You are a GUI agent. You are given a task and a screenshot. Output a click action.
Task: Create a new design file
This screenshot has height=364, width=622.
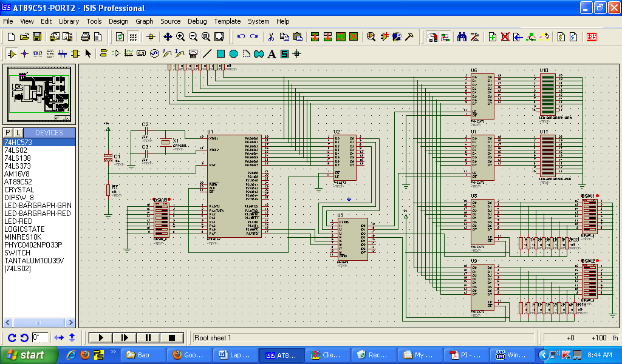coord(11,37)
